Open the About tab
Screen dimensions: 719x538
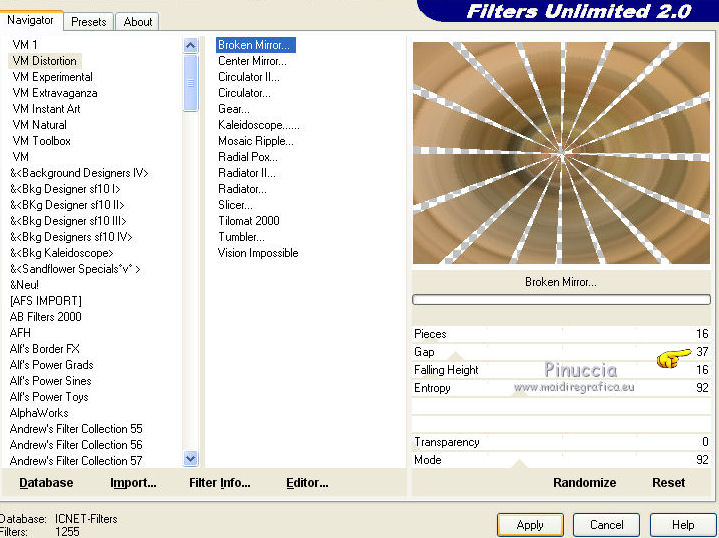pos(138,21)
